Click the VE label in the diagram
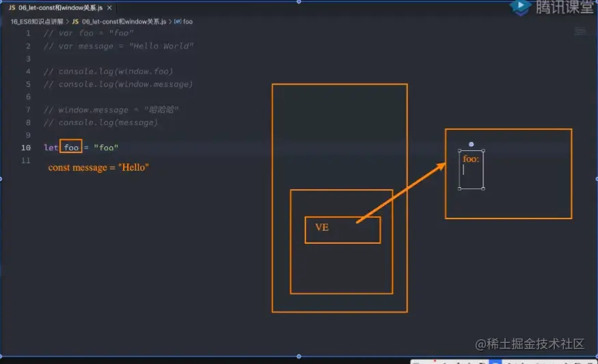The width and height of the screenshot is (598, 364). [x=322, y=227]
